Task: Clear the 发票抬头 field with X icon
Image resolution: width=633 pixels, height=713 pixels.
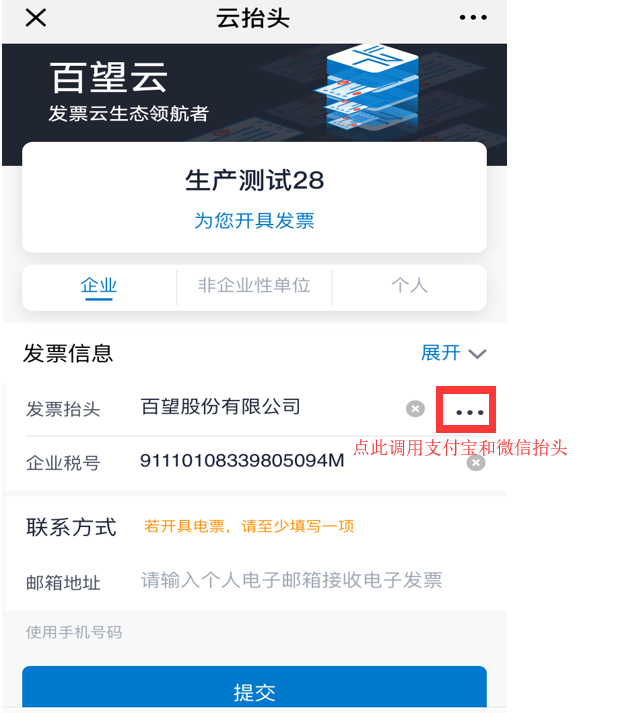Action: 415,409
